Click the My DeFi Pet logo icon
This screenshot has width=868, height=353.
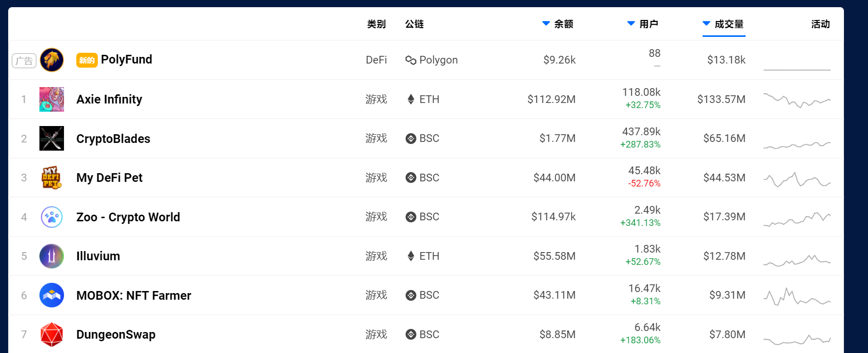[x=52, y=178]
